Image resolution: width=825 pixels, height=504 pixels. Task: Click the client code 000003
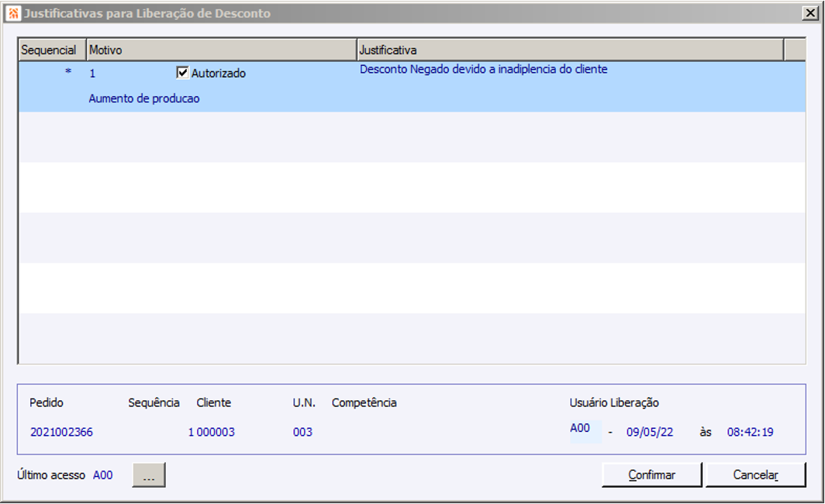216,433
